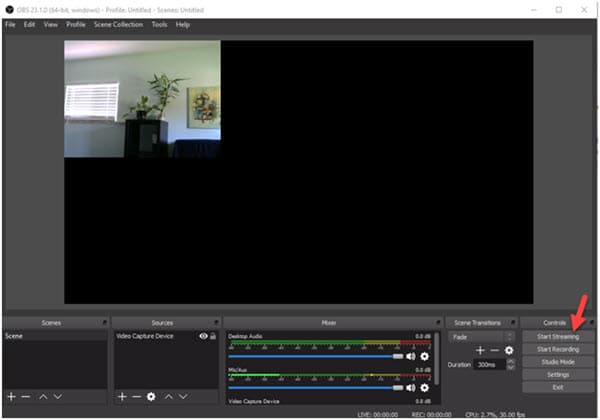The width and height of the screenshot is (600, 420).
Task: Click Start Streaming button
Action: pyautogui.click(x=558, y=337)
